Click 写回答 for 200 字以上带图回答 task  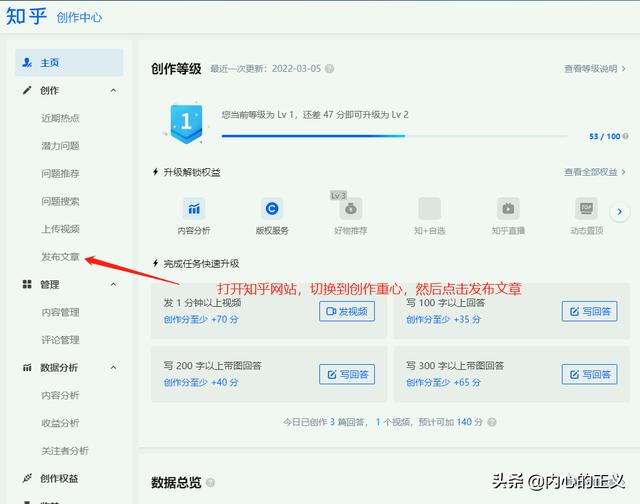(347, 374)
